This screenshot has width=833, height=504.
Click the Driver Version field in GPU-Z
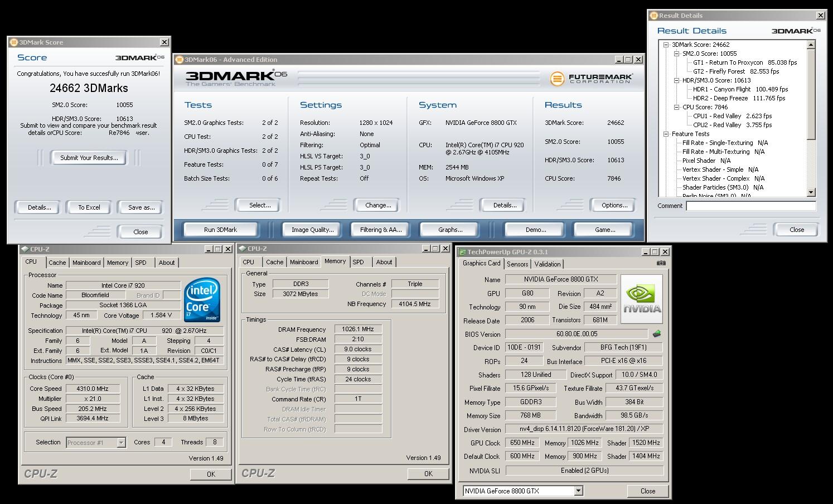(x=584, y=429)
